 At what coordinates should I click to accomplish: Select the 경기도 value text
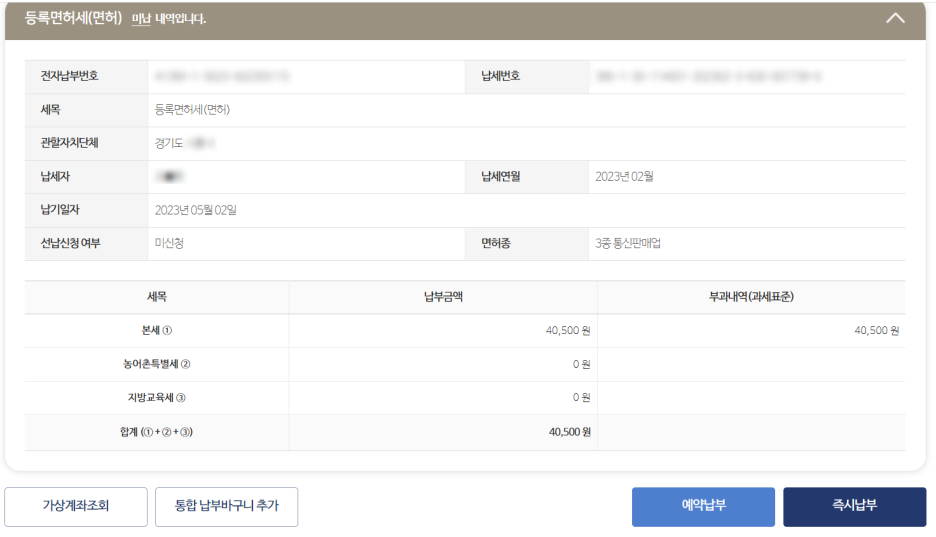point(169,143)
